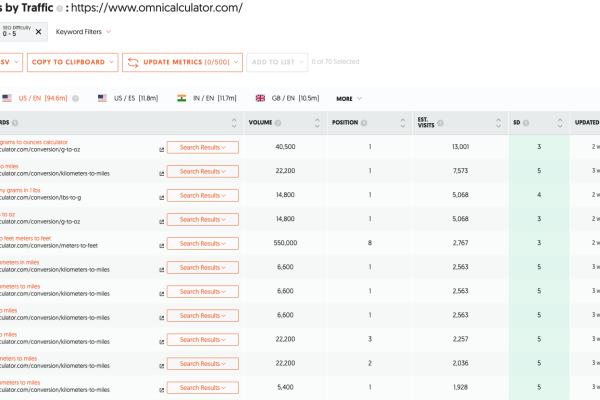This screenshot has width=600, height=400.
Task: Open the Keyword Filters dropdown
Action: [x=83, y=32]
